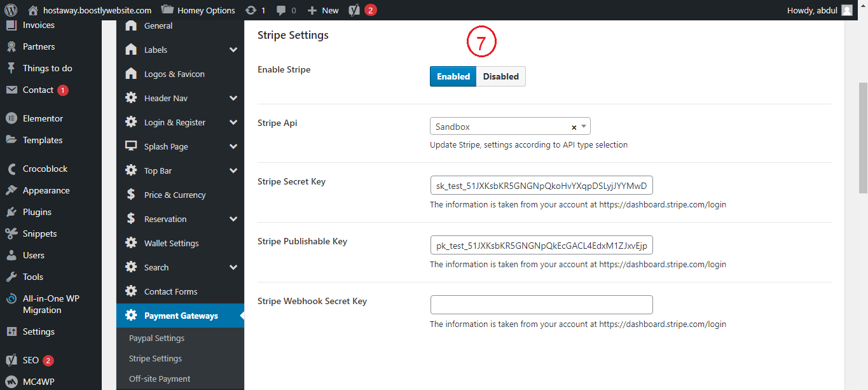
Task: Click the Users sidebar icon
Action: tap(11, 255)
